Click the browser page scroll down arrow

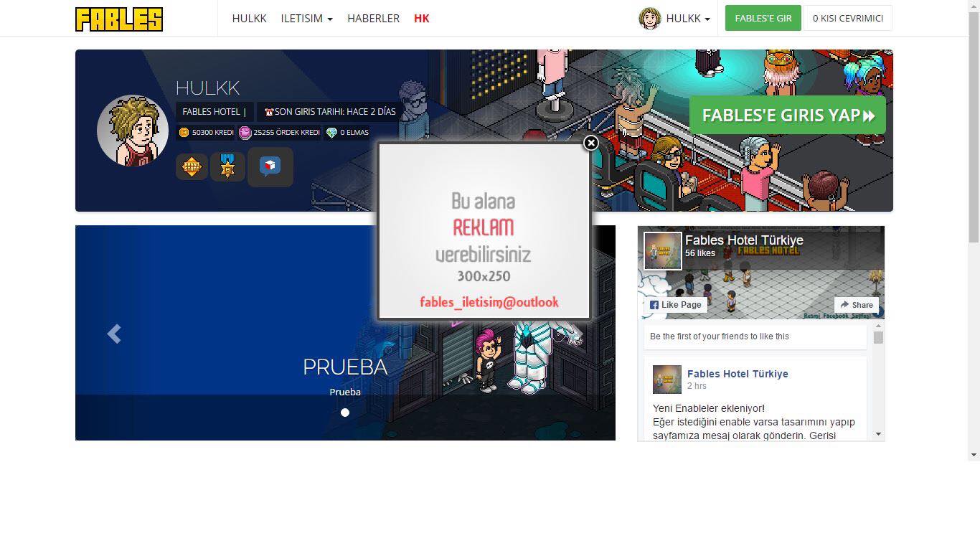(974, 455)
